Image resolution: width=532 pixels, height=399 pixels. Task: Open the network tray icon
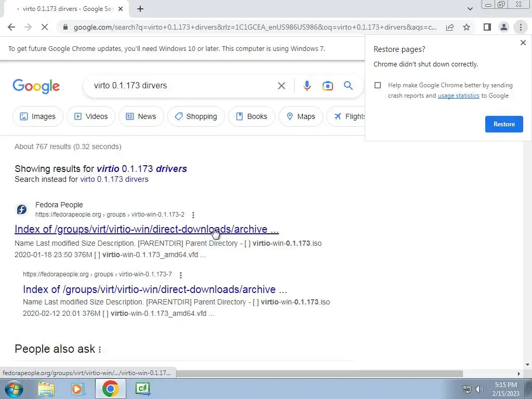(x=467, y=389)
